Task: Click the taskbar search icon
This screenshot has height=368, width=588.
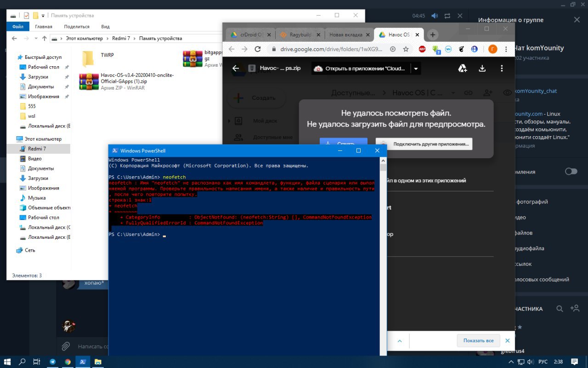Action: click(x=22, y=362)
